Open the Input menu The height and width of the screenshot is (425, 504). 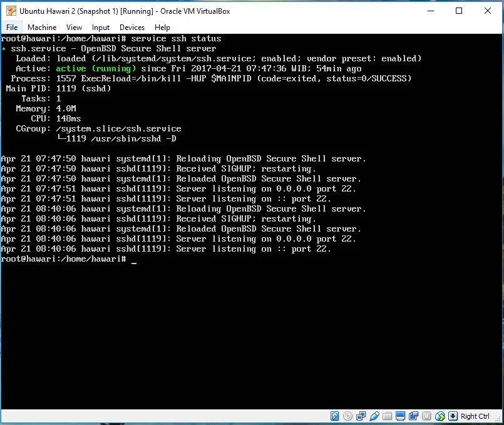coord(101,28)
